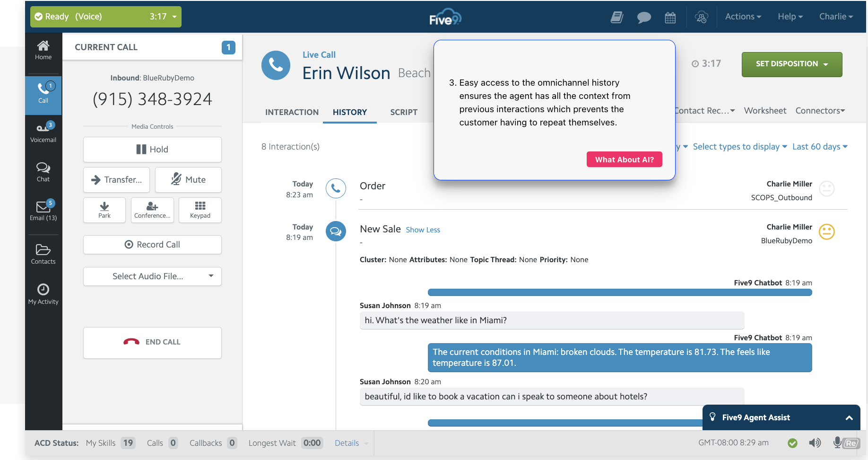
Task: Click the neutral face on Order row
Action: [x=826, y=189]
